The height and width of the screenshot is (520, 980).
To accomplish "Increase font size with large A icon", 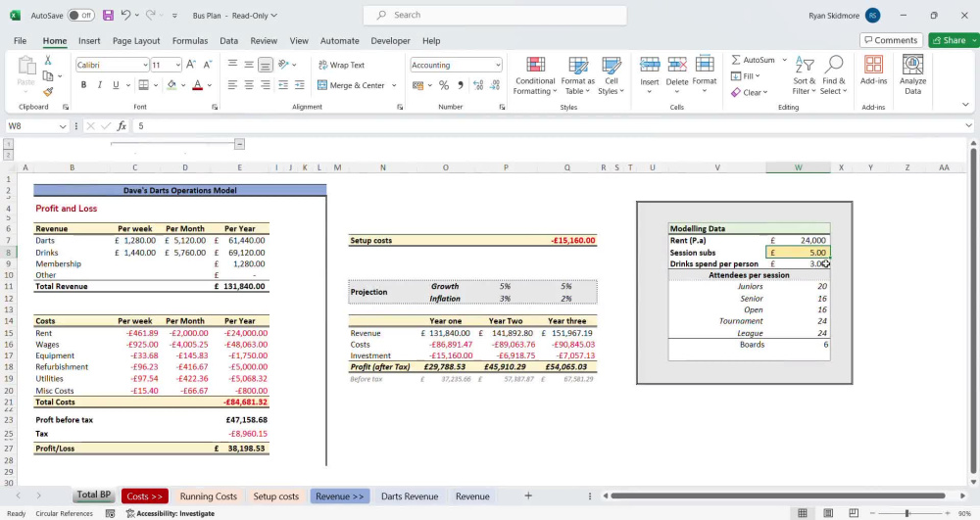I will 191,65.
